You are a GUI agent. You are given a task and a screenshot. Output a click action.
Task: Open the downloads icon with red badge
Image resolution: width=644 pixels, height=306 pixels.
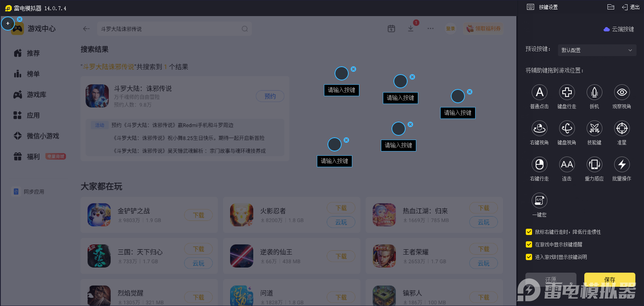[x=411, y=29]
